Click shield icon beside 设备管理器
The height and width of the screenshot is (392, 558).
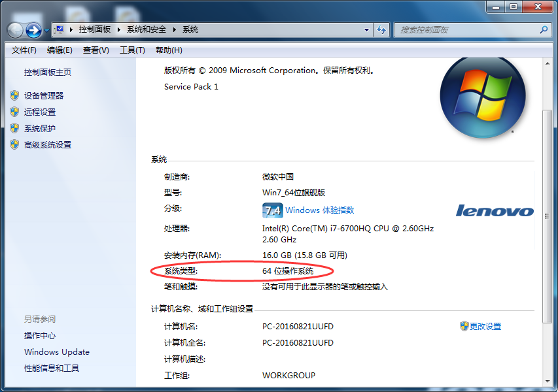click(14, 95)
